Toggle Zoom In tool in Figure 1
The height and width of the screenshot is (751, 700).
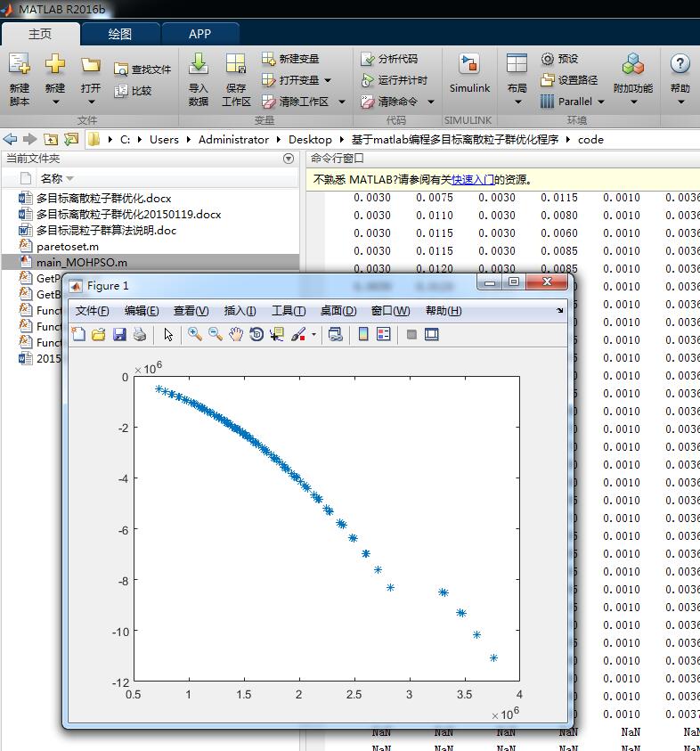(194, 334)
